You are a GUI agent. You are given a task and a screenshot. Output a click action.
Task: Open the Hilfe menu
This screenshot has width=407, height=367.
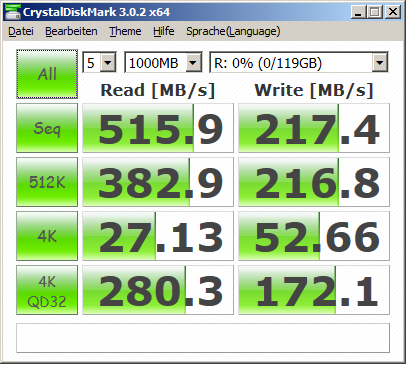click(x=164, y=31)
